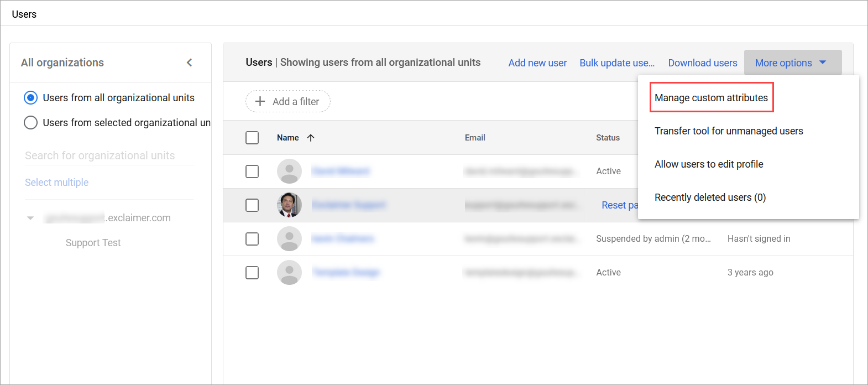Click the plus icon in Add a filter
This screenshot has width=868, height=385.
coord(260,101)
